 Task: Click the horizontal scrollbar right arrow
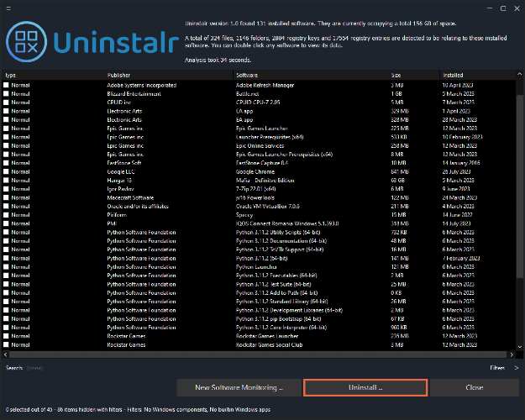pos(512,354)
